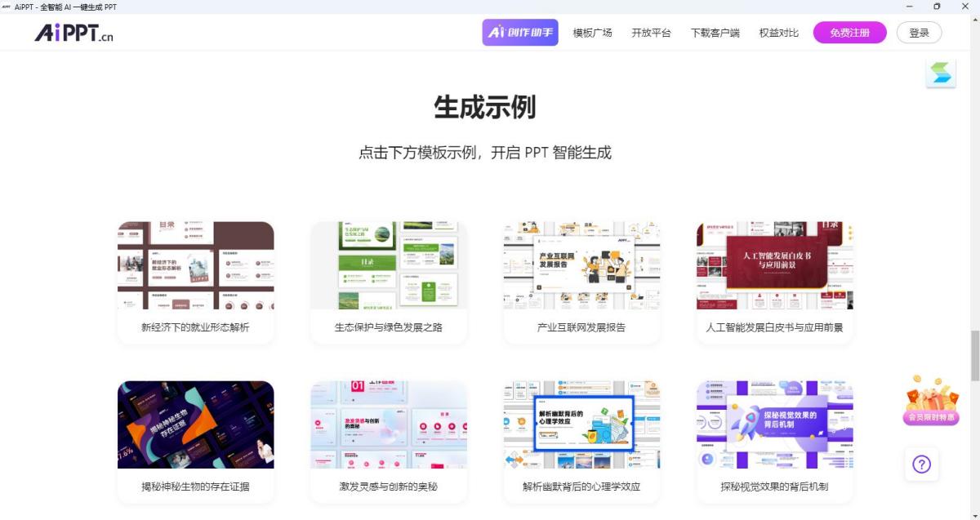The width and height of the screenshot is (980, 520).
Task: Choose the 激发灵感与创新的奥秘 template
Action: point(389,425)
